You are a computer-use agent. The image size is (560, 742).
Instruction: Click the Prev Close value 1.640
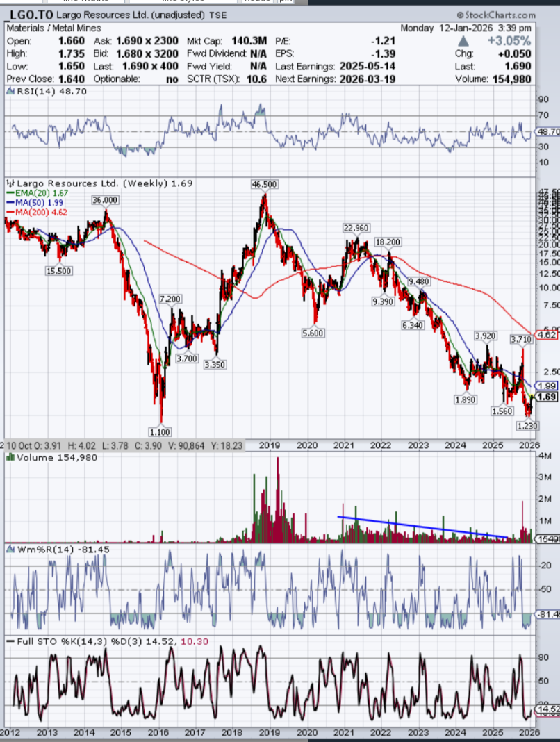click(72, 79)
